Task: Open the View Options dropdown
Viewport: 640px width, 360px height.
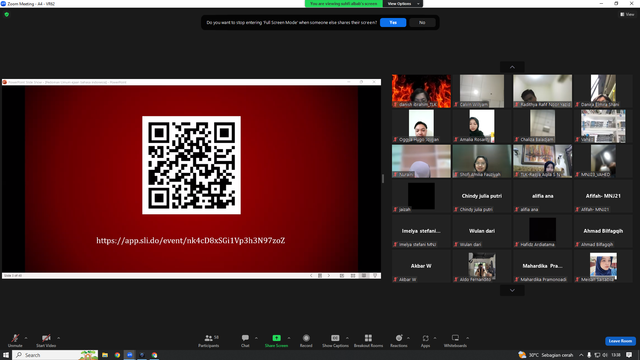Action: pyautogui.click(x=403, y=4)
